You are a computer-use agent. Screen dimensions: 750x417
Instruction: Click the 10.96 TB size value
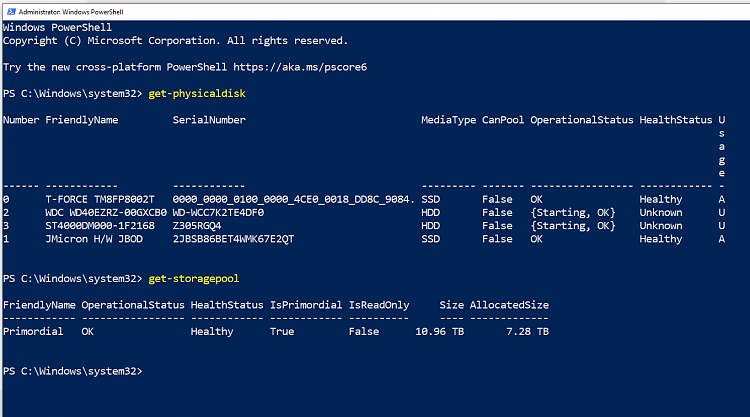pyautogui.click(x=437, y=331)
